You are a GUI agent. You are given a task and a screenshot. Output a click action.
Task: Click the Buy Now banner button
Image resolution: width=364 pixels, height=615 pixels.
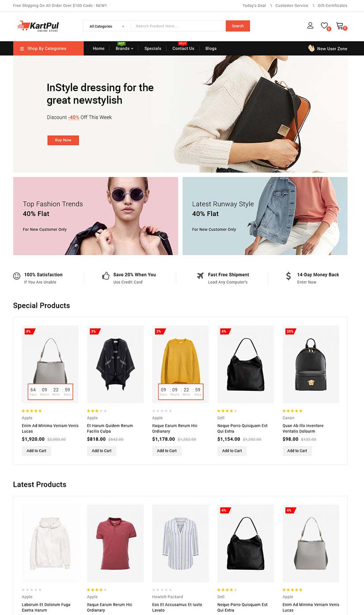63,140
